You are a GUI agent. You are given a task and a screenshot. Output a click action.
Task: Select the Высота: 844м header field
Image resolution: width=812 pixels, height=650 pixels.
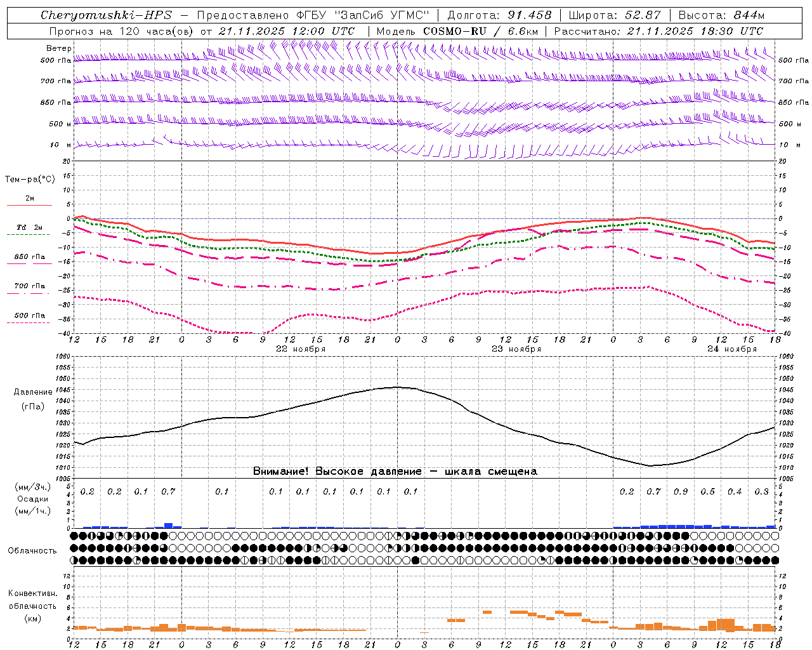point(721,15)
